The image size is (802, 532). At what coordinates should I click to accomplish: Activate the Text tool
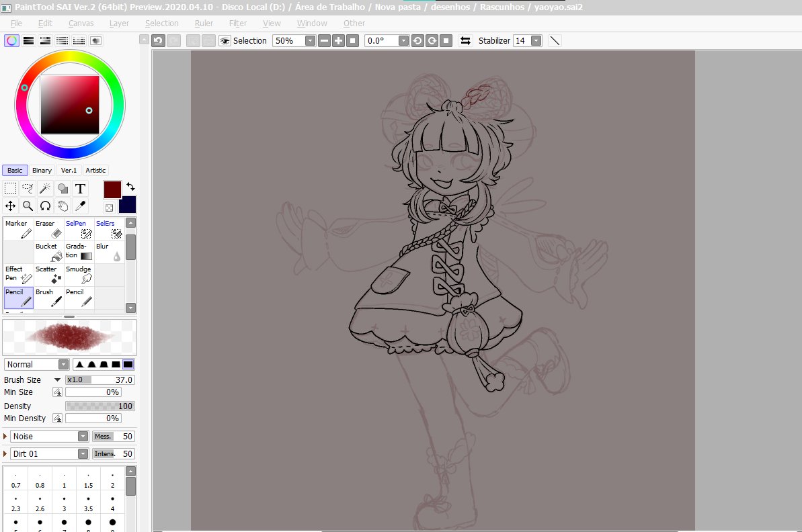[80, 189]
